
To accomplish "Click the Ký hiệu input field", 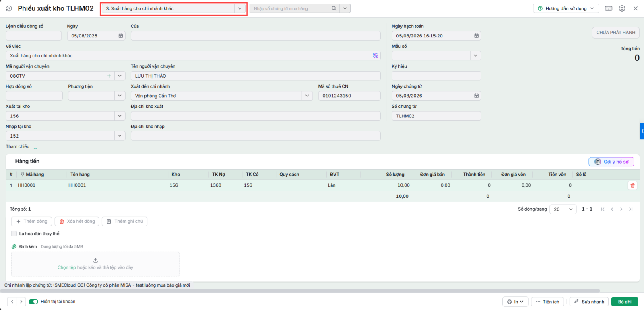I will pyautogui.click(x=436, y=76).
